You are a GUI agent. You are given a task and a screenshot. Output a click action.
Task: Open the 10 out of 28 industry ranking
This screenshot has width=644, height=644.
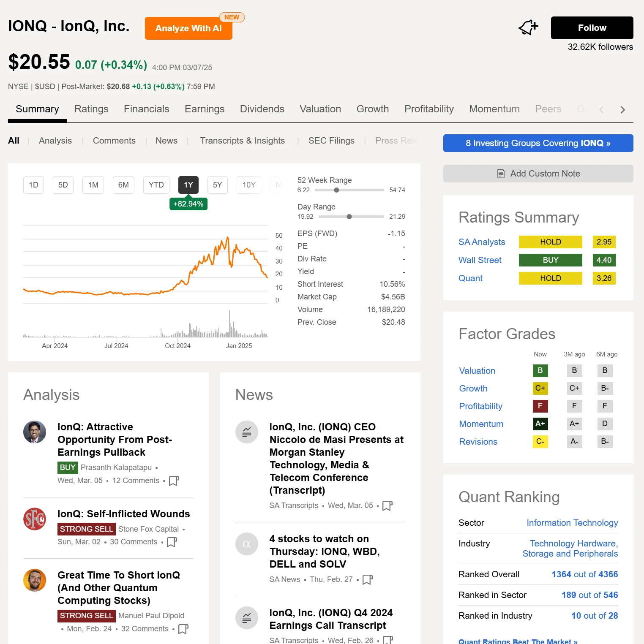tap(595, 616)
